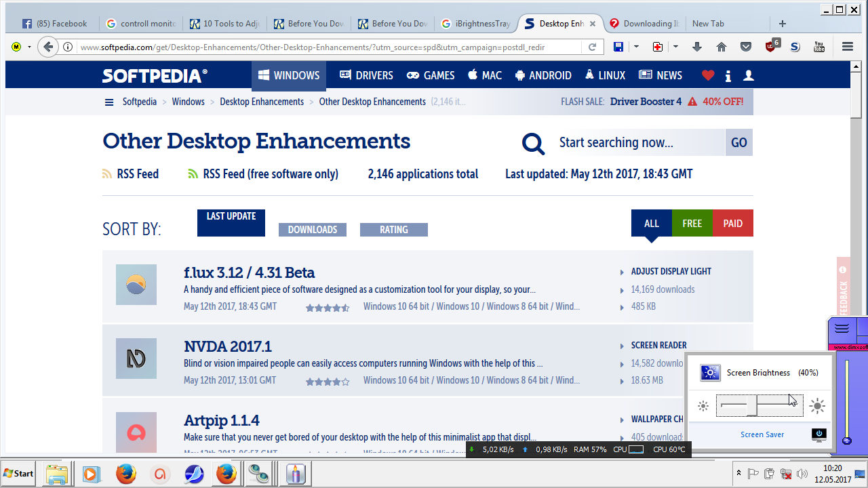Image resolution: width=868 pixels, height=488 pixels.
Task: Open the NVDA app thumbnail
Action: pyautogui.click(x=136, y=359)
